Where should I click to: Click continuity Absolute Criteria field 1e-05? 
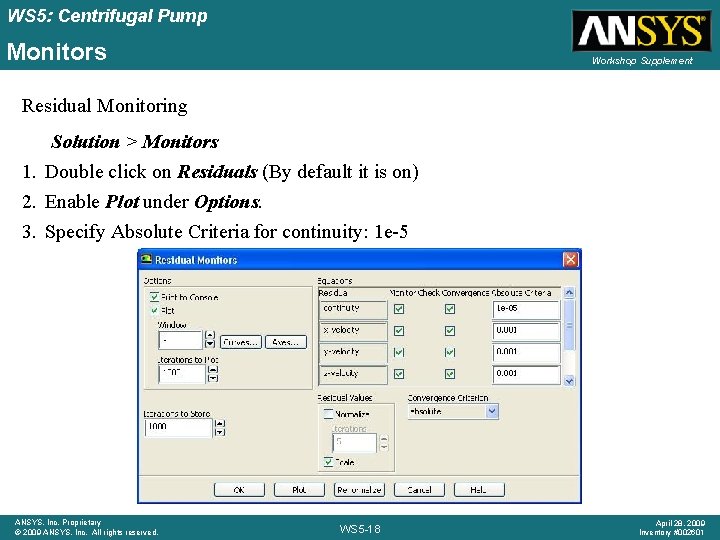point(526,309)
